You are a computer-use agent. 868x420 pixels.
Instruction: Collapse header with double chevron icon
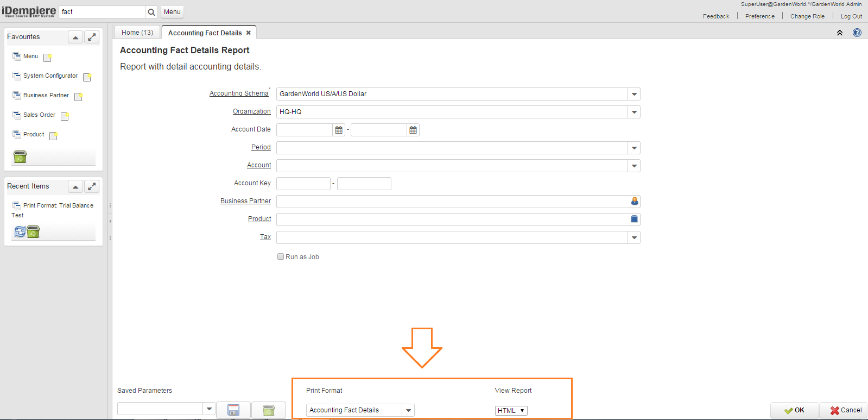tap(840, 33)
